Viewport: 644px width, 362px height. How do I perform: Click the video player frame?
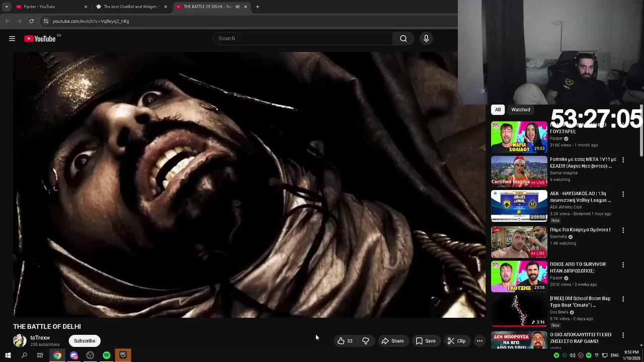click(249, 185)
